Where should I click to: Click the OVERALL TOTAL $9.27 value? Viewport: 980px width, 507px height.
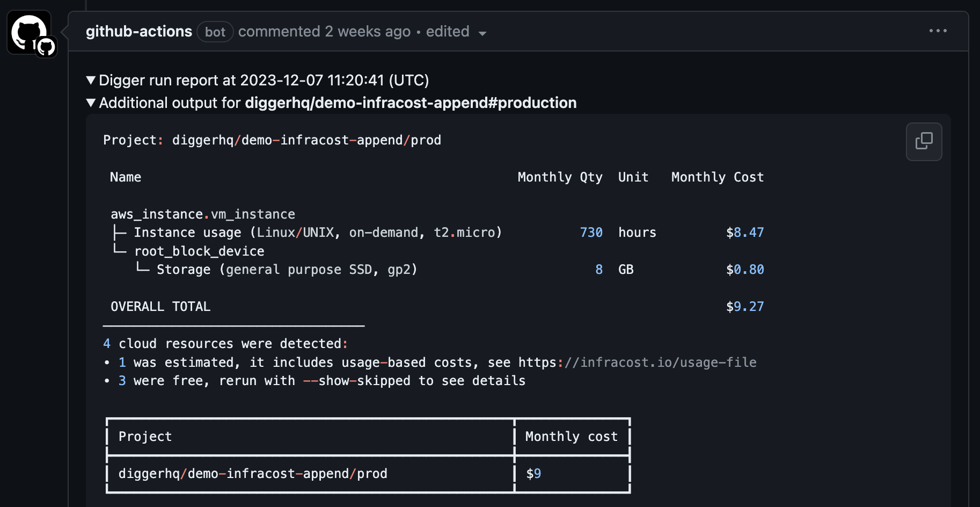[745, 307]
